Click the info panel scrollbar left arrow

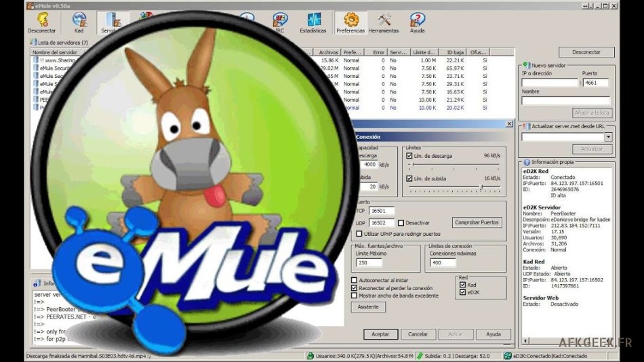click(x=527, y=341)
